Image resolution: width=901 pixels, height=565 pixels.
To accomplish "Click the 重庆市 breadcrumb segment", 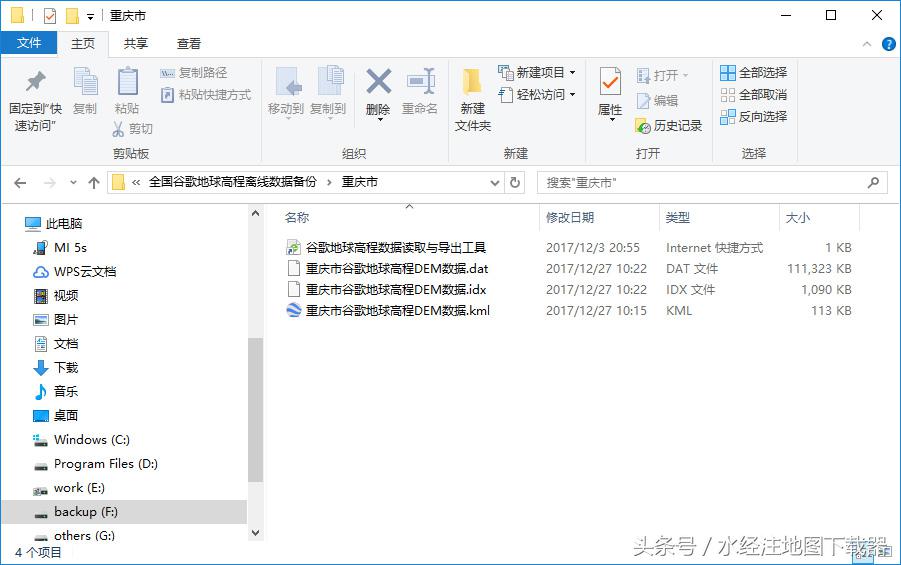I will point(360,182).
